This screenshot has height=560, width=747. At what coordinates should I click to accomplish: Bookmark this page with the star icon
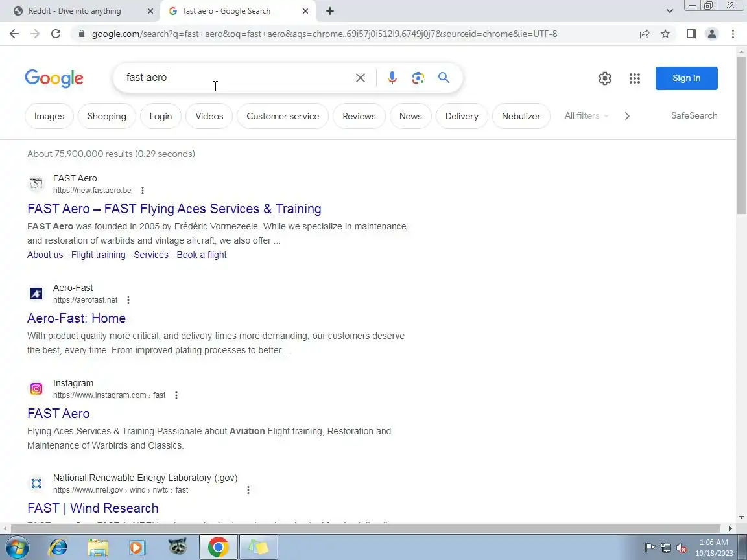pos(665,34)
